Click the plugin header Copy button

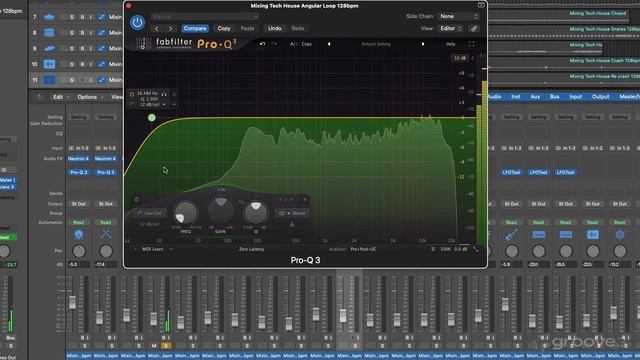pos(224,29)
